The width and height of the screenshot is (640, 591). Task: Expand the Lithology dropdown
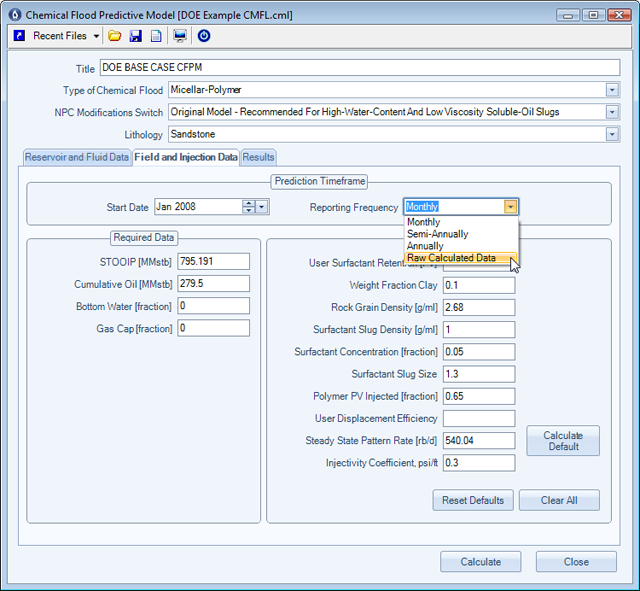click(612, 134)
